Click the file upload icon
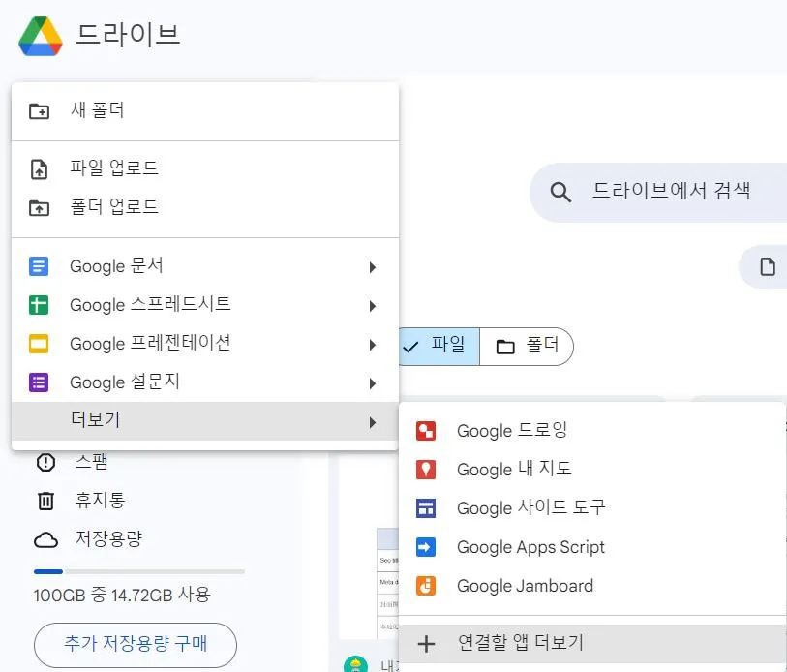 coord(39,169)
